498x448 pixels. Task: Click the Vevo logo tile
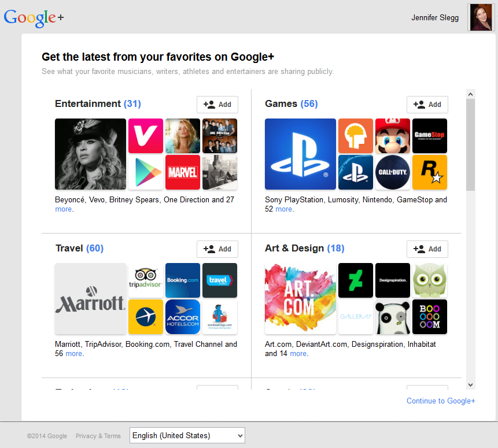[x=146, y=136]
